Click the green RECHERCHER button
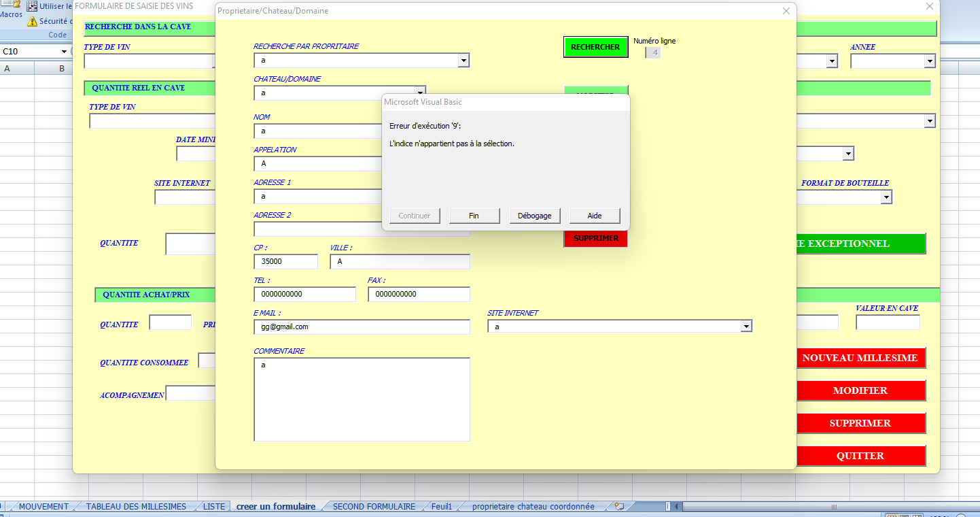Viewport: 980px width, 517px height. click(x=595, y=47)
